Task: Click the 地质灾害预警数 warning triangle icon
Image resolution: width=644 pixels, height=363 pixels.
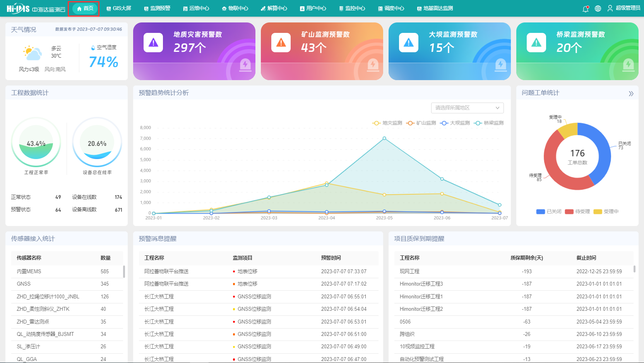Action: tap(153, 43)
